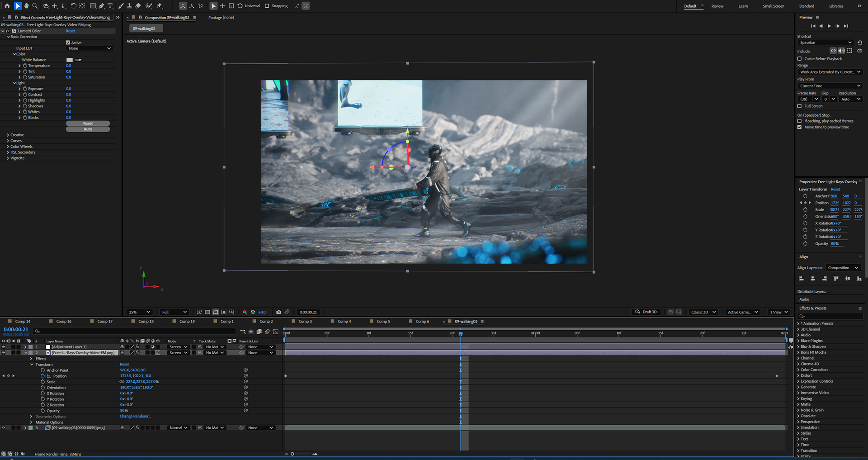This screenshot has width=868, height=460.
Task: Click the Position stopwatch in the timeline
Action: pyautogui.click(x=43, y=376)
